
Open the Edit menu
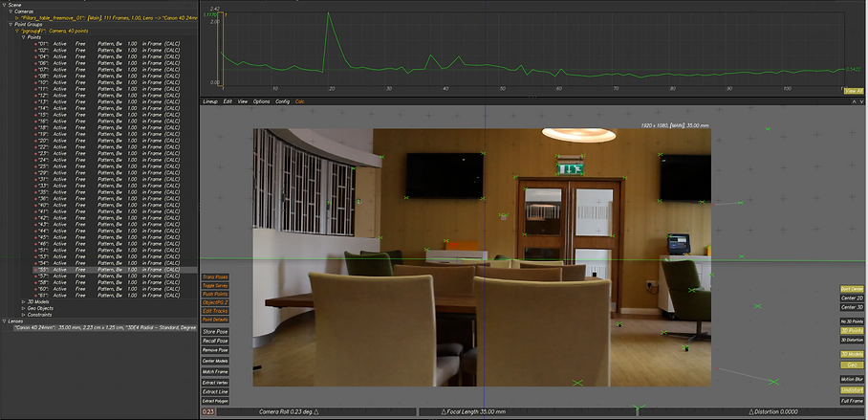[228, 101]
